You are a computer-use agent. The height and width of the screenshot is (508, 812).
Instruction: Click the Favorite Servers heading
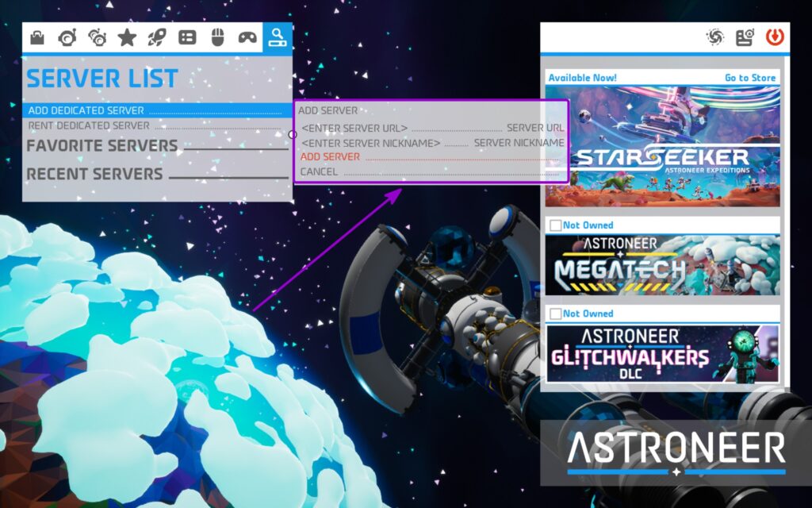coord(102,146)
